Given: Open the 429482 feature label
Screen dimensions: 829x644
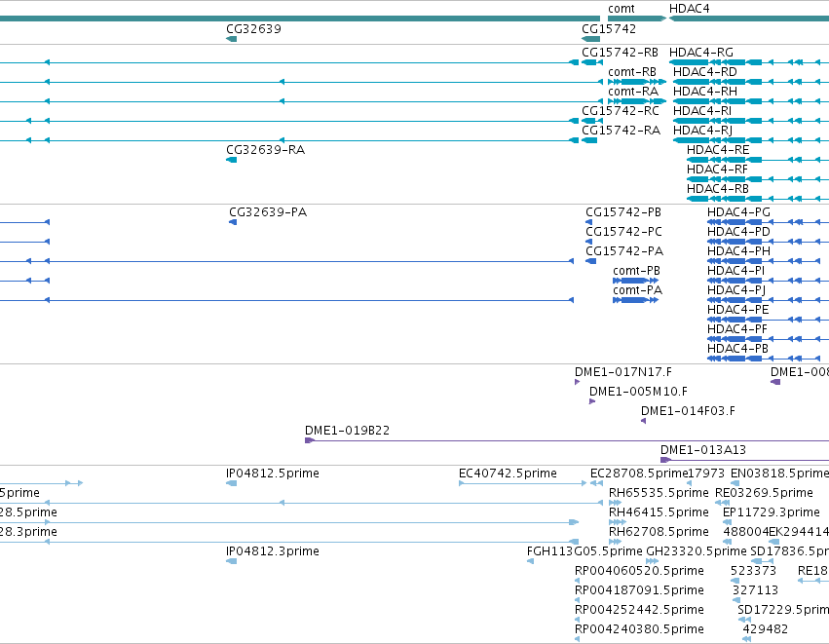Looking at the screenshot, I should click(x=765, y=629).
